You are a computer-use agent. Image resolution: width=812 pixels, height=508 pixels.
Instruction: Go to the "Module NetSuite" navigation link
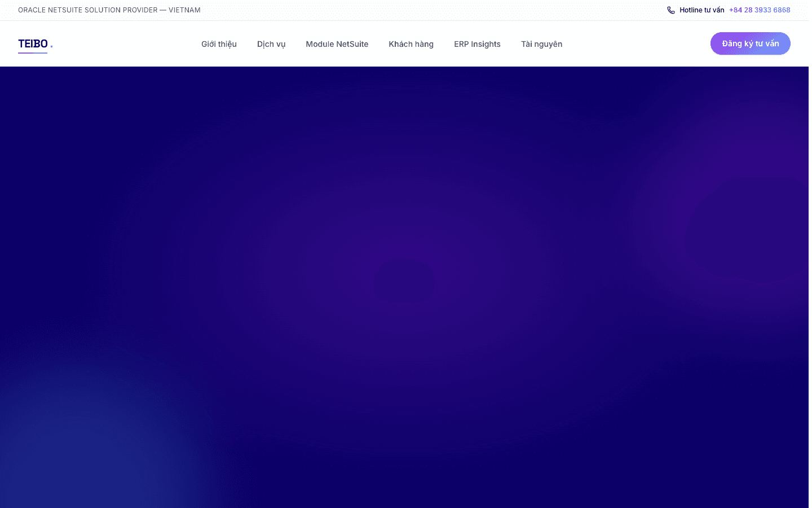click(337, 44)
